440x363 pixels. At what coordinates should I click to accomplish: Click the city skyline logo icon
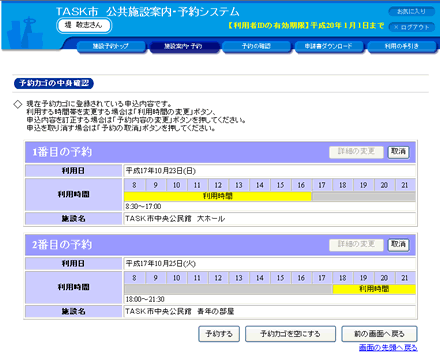click(25, 33)
